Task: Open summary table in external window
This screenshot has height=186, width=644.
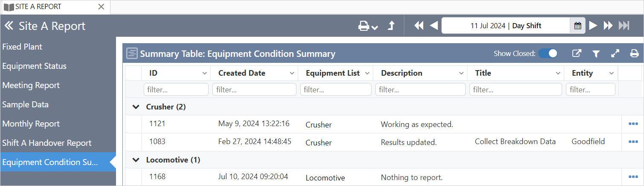Action: [x=577, y=53]
